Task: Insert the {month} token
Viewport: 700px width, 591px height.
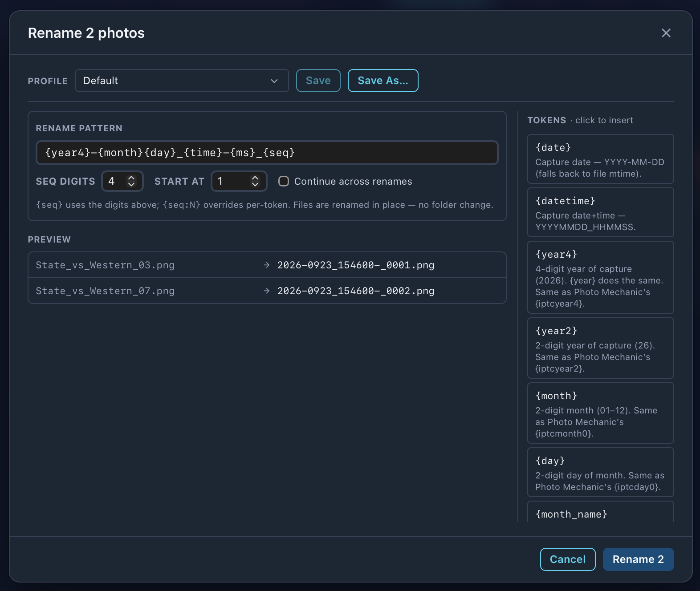Action: click(x=600, y=413)
